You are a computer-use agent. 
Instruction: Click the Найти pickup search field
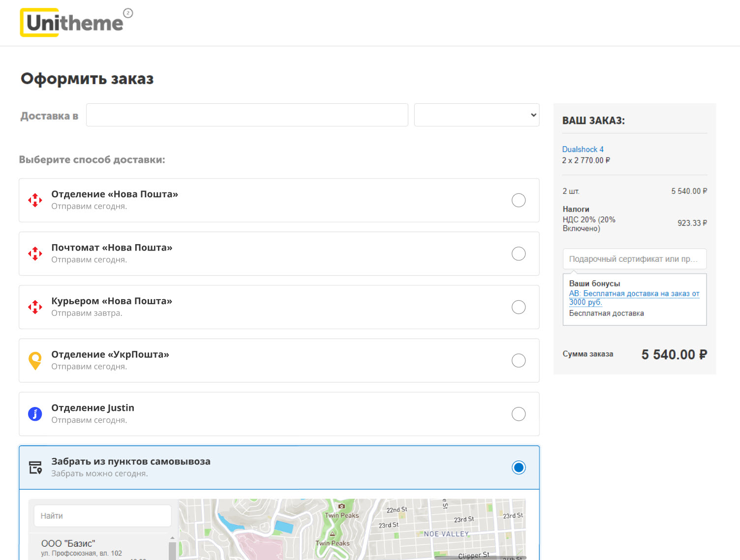[102, 516]
